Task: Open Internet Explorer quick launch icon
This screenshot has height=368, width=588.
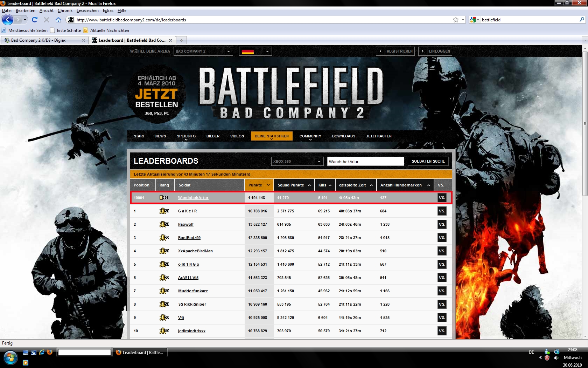Action: [42, 352]
